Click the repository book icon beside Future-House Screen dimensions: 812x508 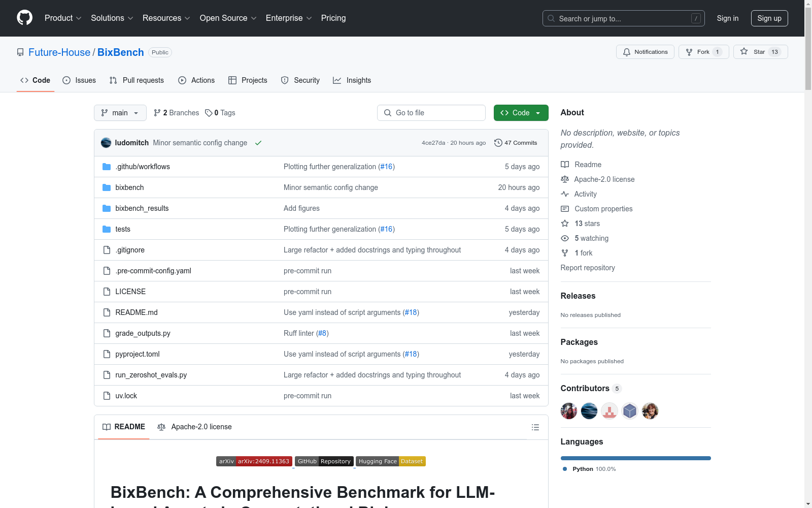tap(20, 52)
